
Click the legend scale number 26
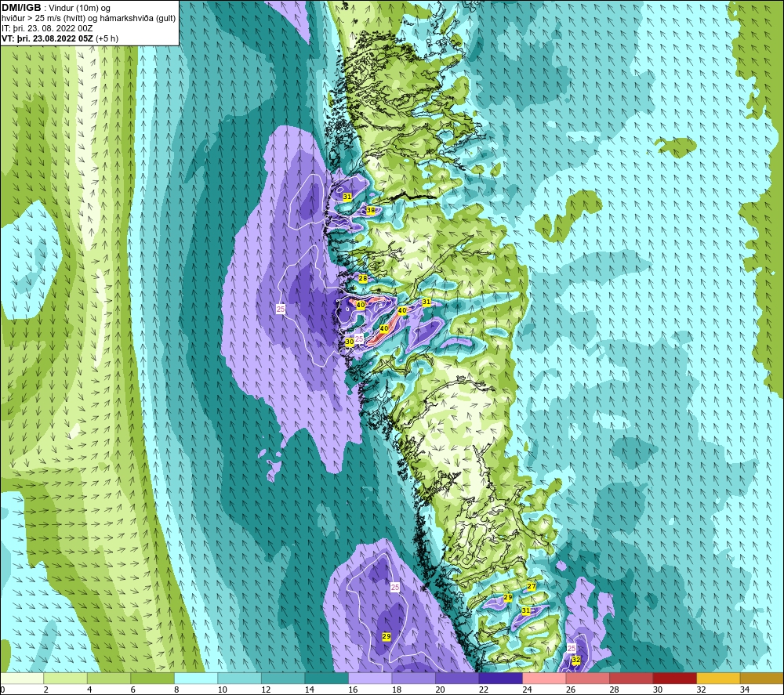click(x=570, y=690)
